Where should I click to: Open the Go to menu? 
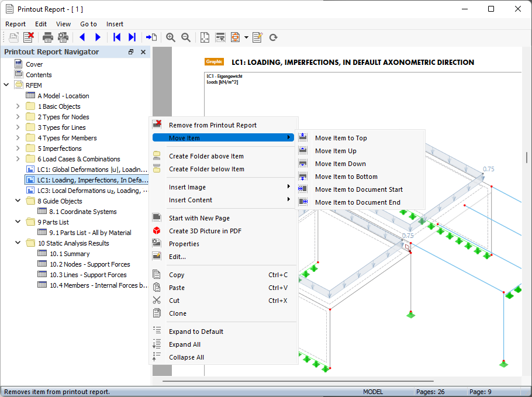tap(88, 24)
